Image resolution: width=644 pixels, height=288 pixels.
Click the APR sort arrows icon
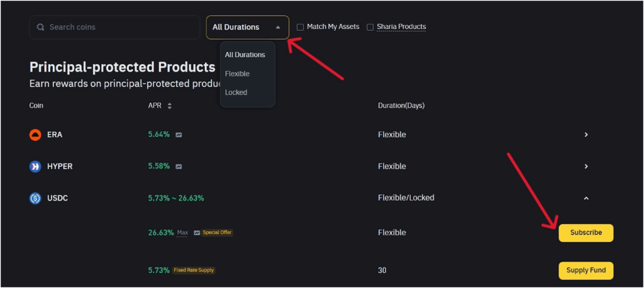click(x=169, y=106)
